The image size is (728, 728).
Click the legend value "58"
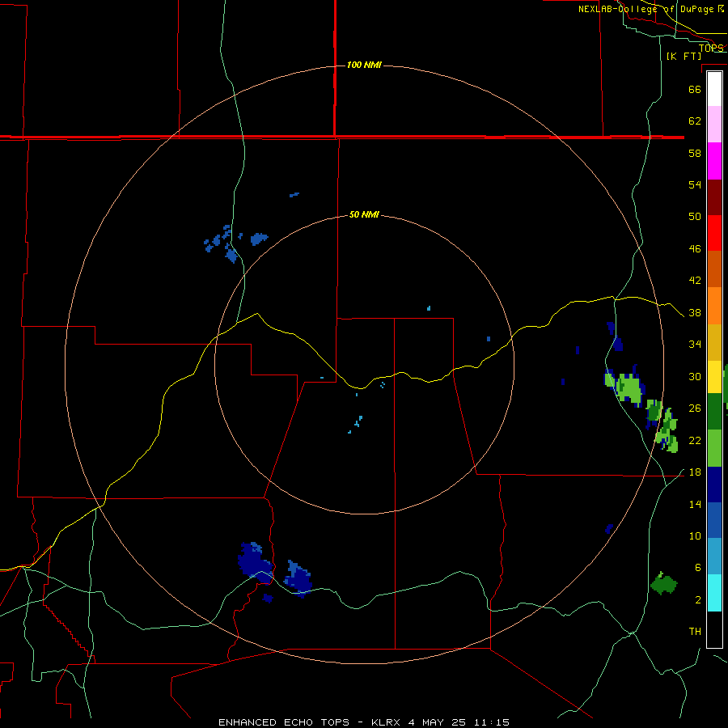695,153
